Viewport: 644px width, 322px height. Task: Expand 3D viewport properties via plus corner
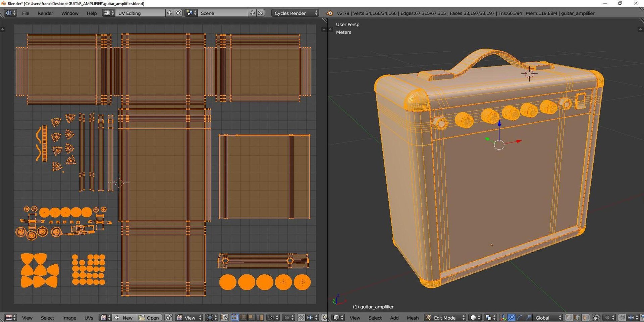[640, 30]
